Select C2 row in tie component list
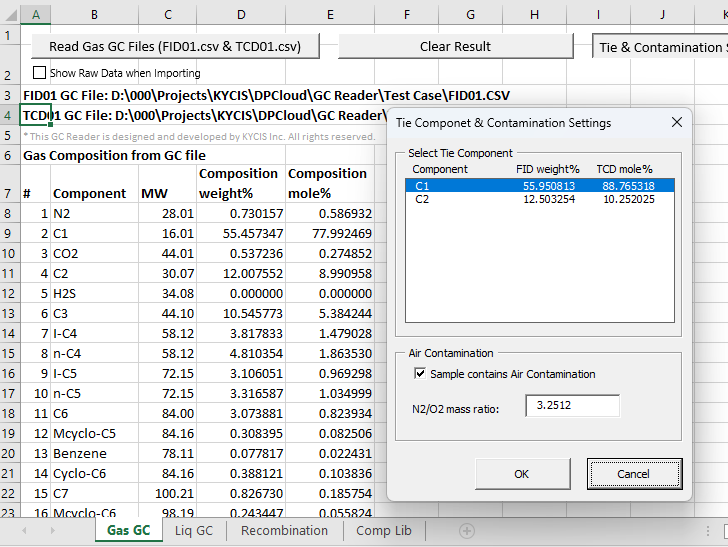728x547 pixels. (x=540, y=199)
